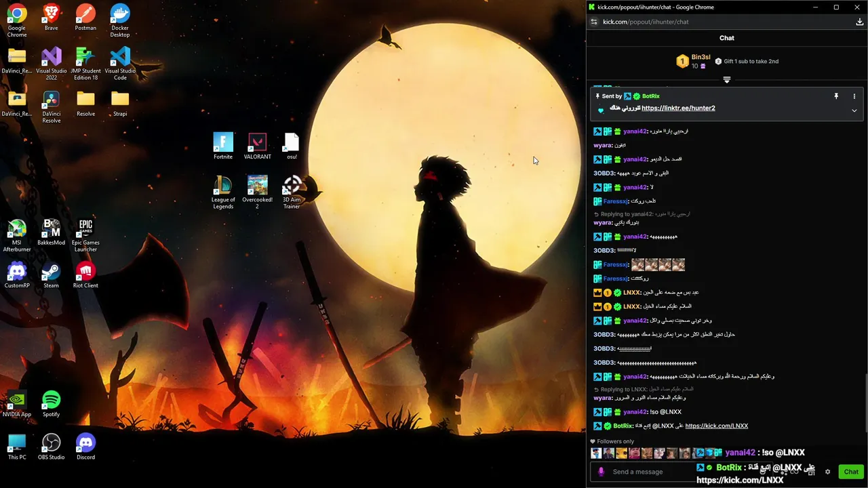Screen dimensions: 868x488
Task: Open the Strapi folder on the desktop
Action: [120, 103]
